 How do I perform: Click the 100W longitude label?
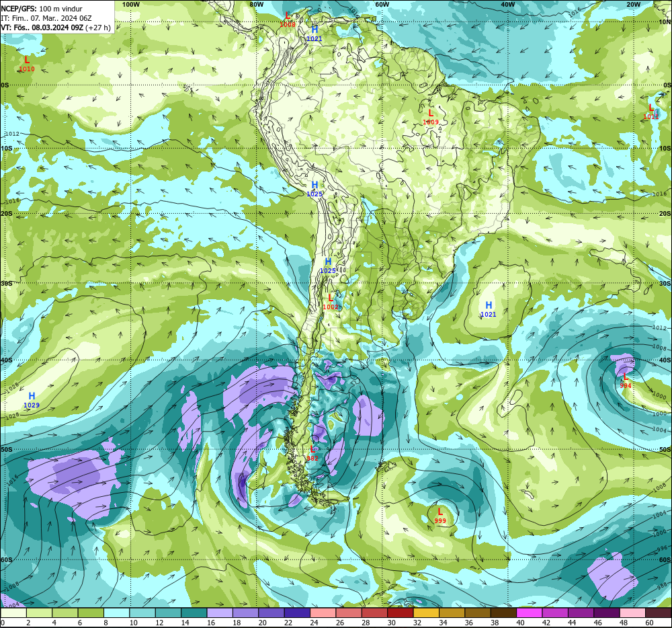(131, 4)
